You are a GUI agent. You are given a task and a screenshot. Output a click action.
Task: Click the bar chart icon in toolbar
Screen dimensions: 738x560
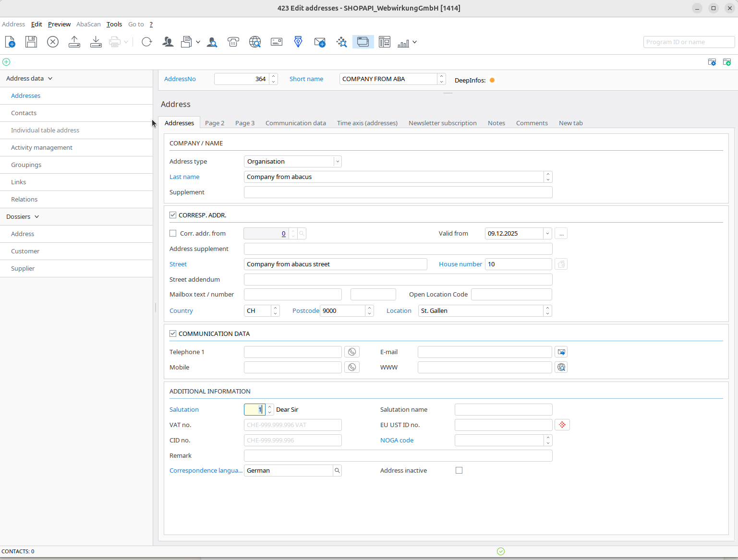403,42
